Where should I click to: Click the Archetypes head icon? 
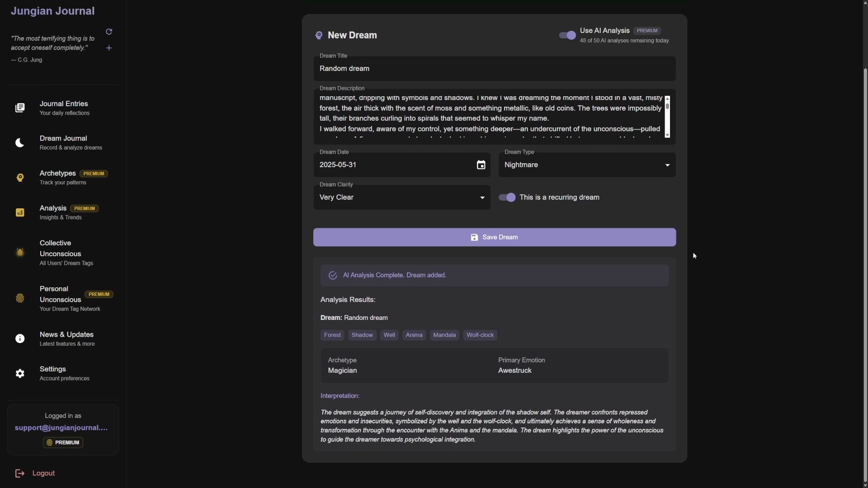[x=20, y=178]
